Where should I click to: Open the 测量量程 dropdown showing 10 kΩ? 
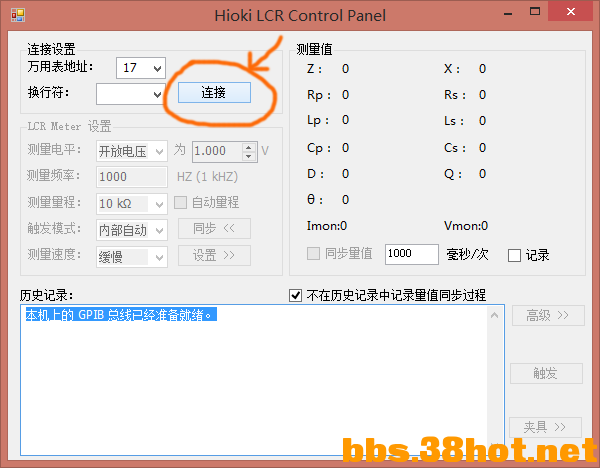click(x=132, y=204)
